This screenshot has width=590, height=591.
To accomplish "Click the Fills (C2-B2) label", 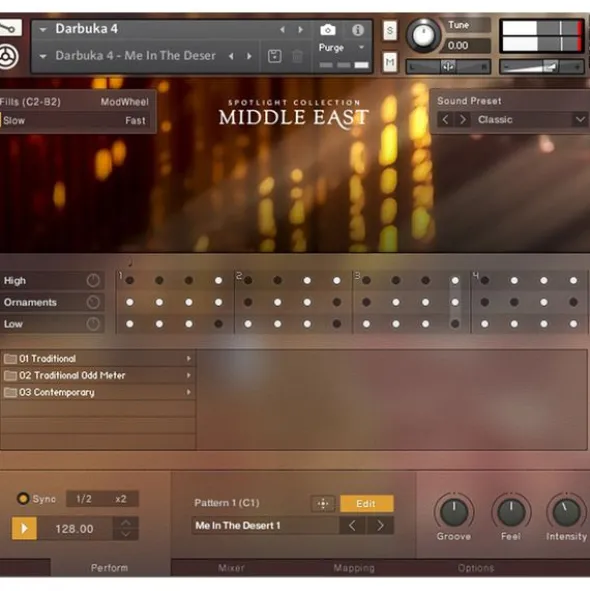I will 30,102.
